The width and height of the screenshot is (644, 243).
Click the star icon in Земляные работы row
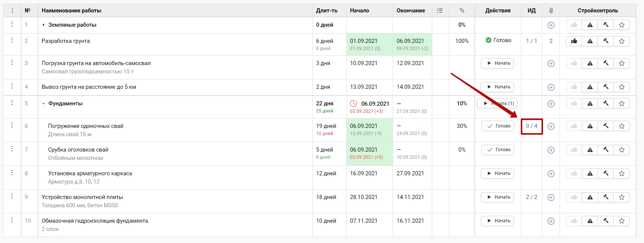coord(622,25)
